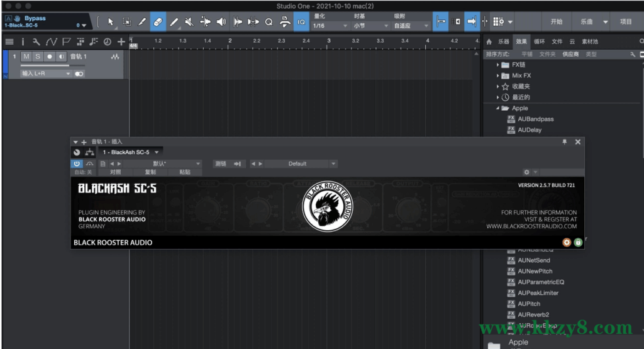Mute 音轨 1 with M button
Viewport: 644px width, 349px height.
pyautogui.click(x=26, y=56)
